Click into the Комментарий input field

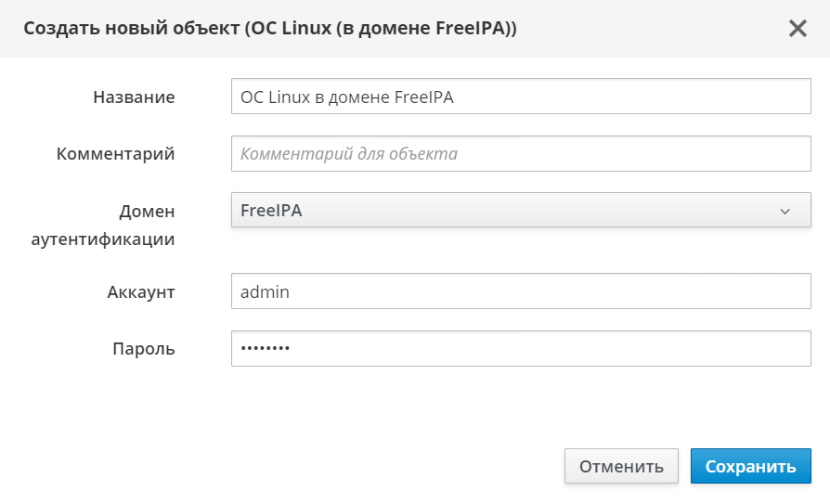pyautogui.click(x=520, y=154)
